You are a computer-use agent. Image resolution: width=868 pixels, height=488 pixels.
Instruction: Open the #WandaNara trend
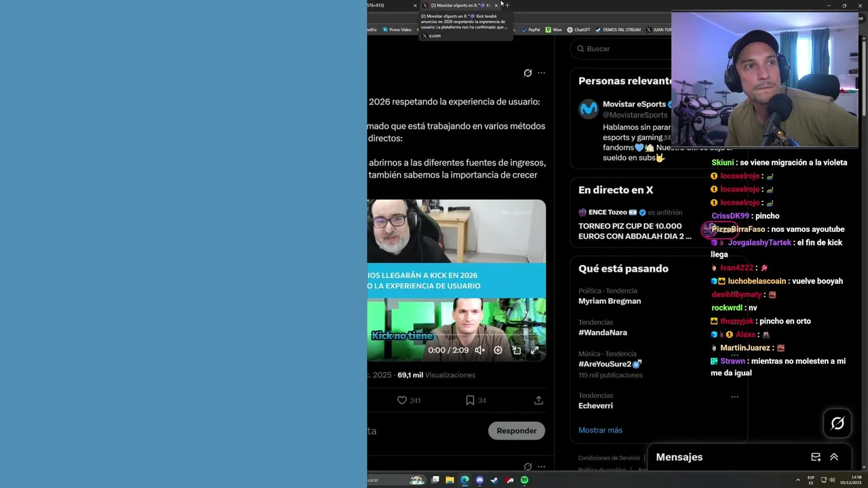(x=603, y=333)
